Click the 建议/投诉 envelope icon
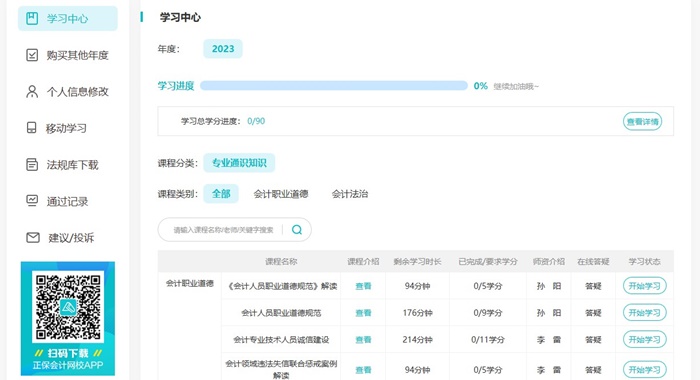The height and width of the screenshot is (380, 700). [33, 238]
